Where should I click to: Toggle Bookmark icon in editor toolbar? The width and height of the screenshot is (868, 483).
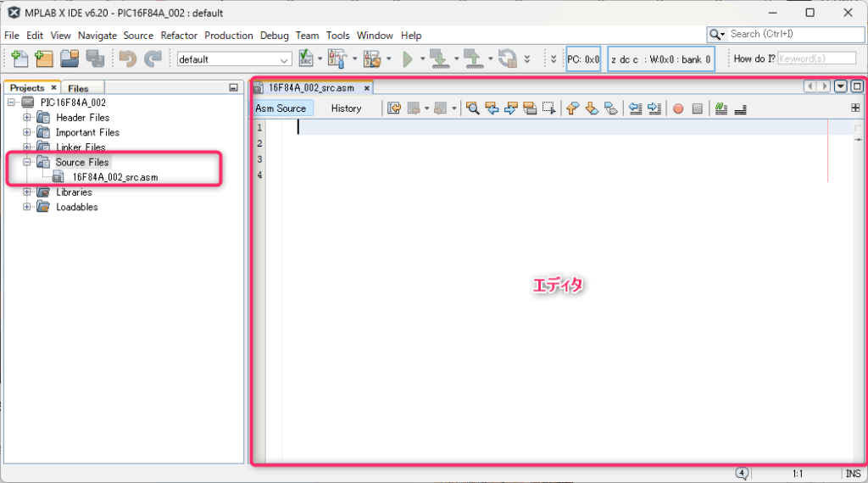tap(610, 108)
